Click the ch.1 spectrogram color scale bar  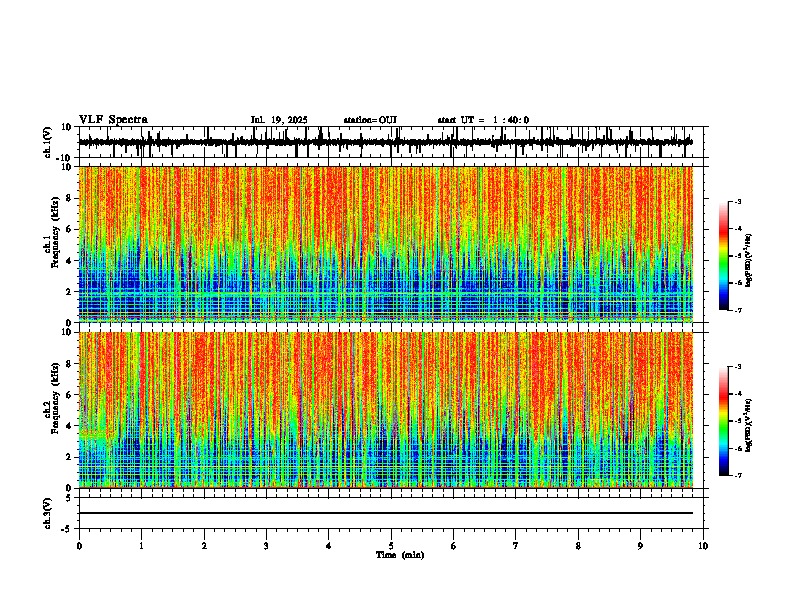click(724, 256)
